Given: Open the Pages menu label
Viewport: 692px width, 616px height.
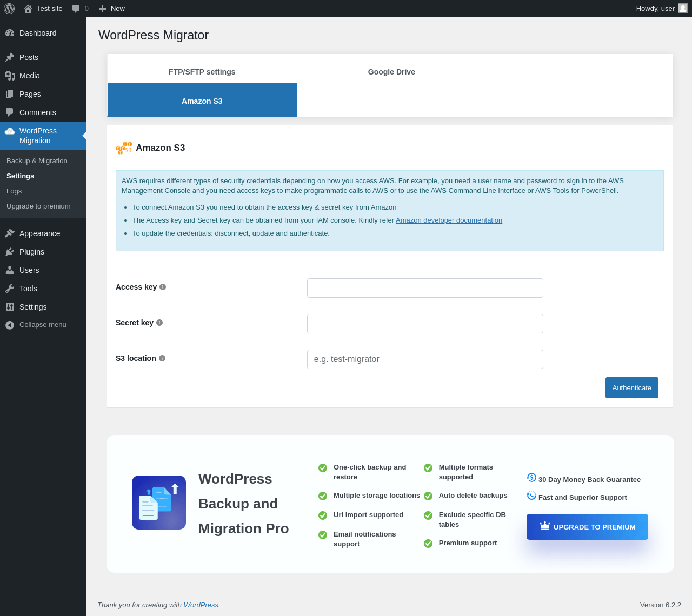Looking at the screenshot, I should [x=30, y=94].
